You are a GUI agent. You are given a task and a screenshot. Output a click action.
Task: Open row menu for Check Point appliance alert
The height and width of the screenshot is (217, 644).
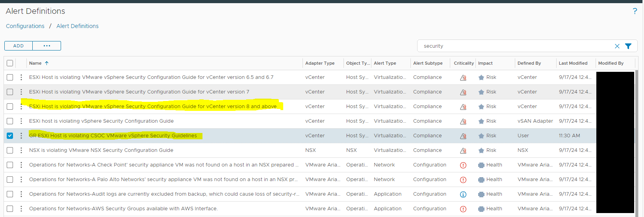[x=21, y=165]
